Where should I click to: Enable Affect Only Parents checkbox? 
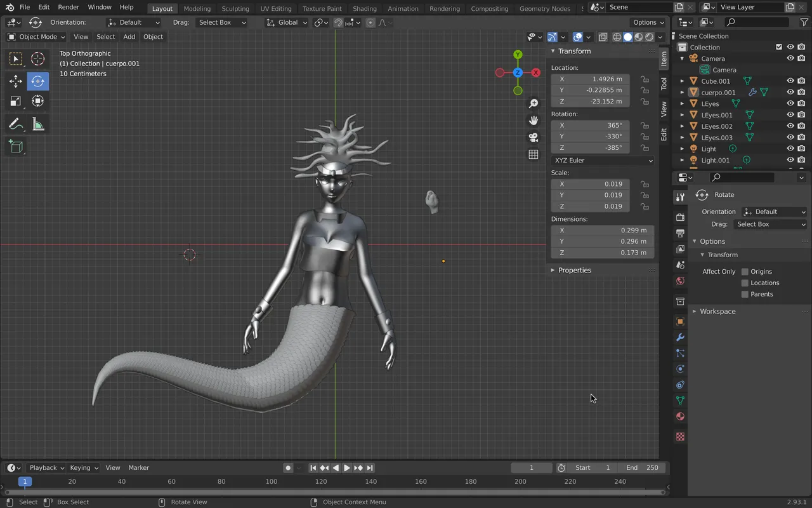tap(745, 295)
